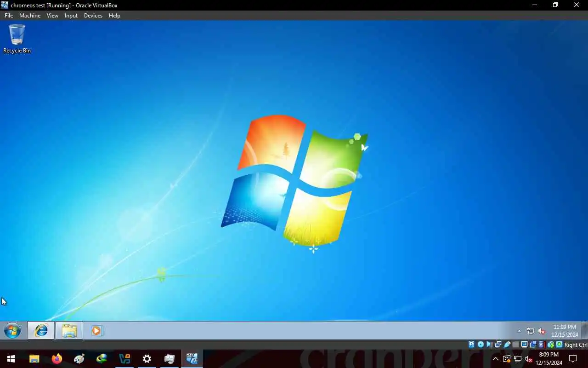Open the host clock showing 8:09 PM
Image resolution: width=588 pixels, height=368 pixels.
(x=549, y=359)
